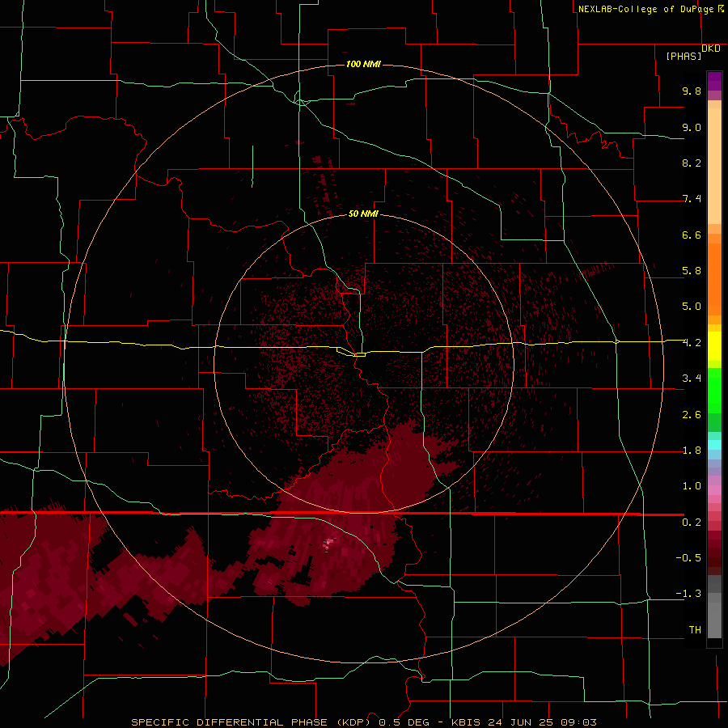Click the 2.6 legend value

click(x=692, y=415)
